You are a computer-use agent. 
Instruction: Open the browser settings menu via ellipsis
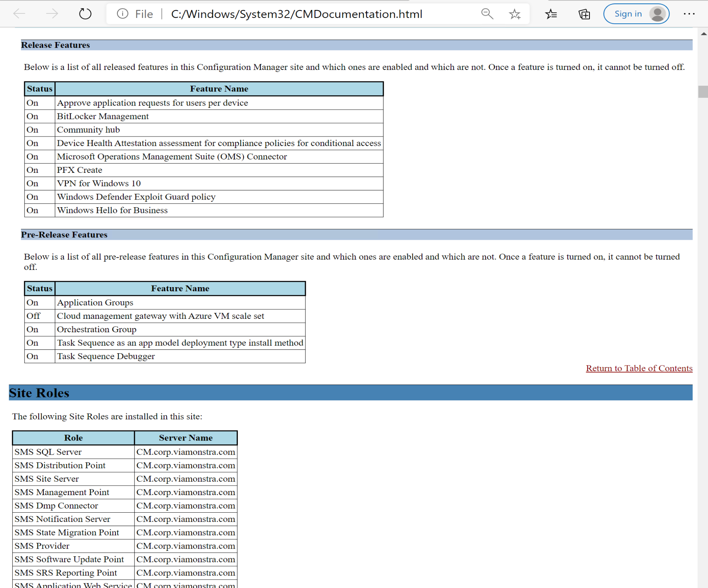click(x=689, y=14)
